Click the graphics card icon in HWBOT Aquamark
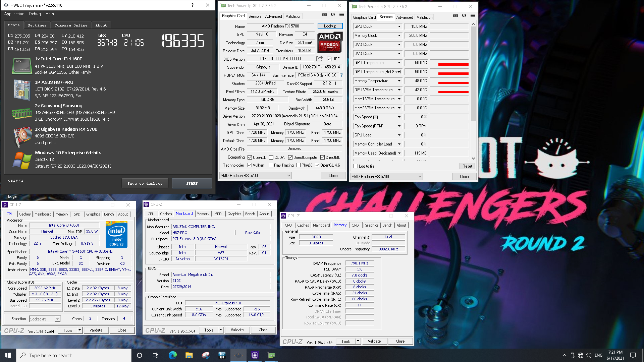The width and height of the screenshot is (644, 362). (22, 137)
